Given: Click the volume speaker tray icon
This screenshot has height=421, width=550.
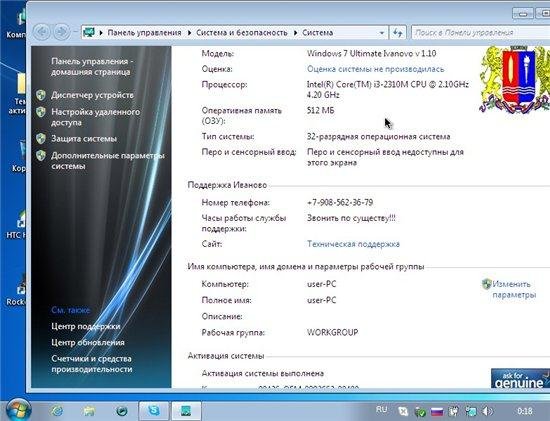Looking at the screenshot, I should pyautogui.click(x=488, y=411).
